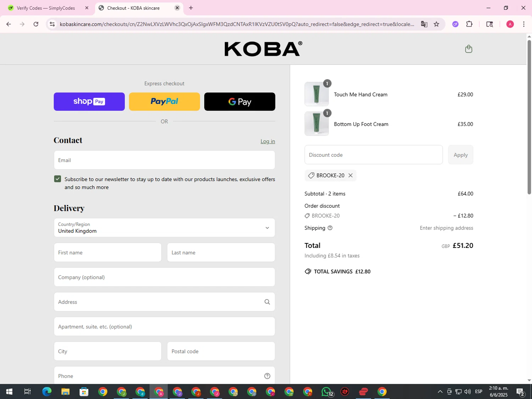Bookmark this page with the star icon

(x=437, y=24)
